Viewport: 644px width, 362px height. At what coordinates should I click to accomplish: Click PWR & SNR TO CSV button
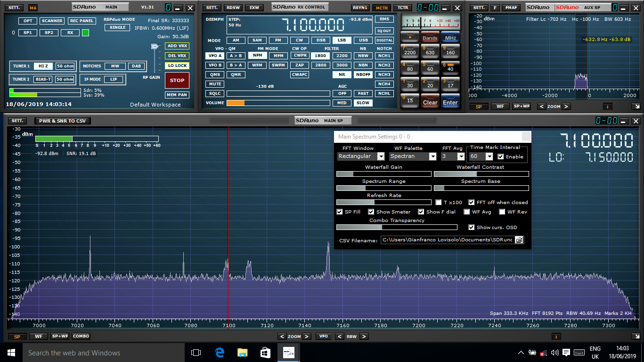(x=63, y=121)
